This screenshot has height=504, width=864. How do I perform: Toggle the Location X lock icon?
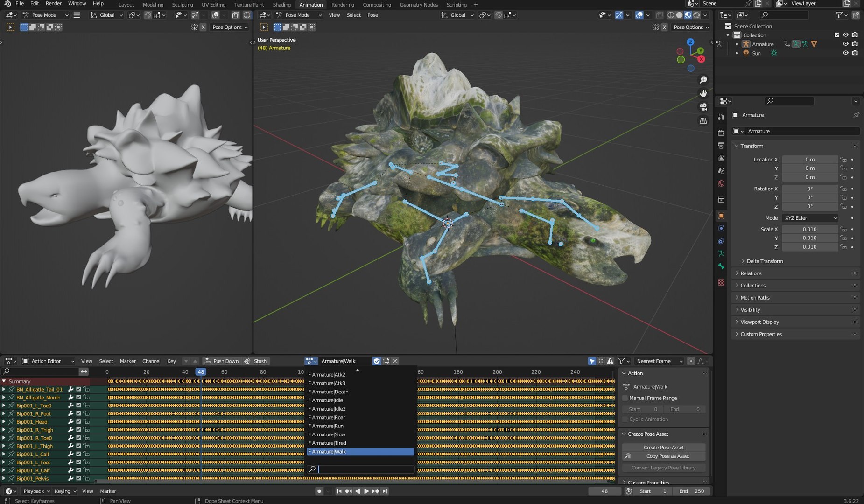(843, 160)
